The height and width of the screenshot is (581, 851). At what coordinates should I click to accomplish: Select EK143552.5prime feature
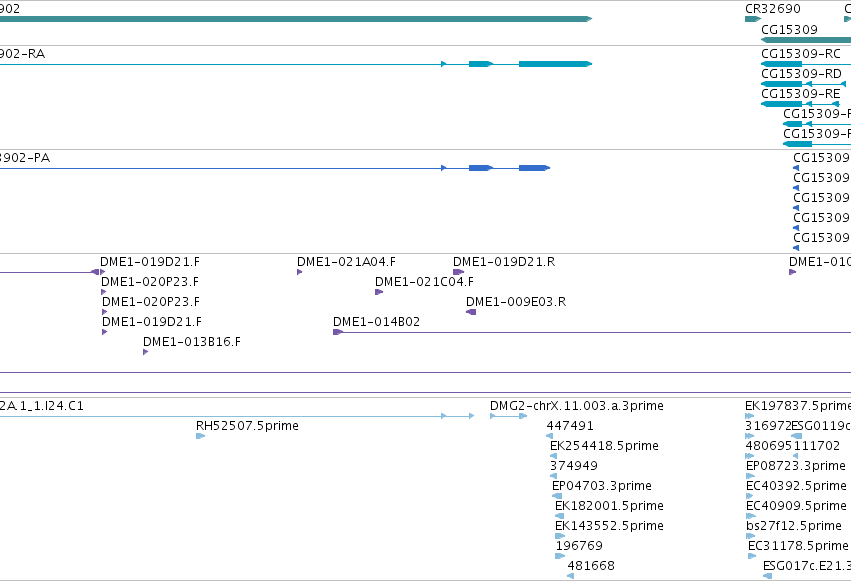609,526
